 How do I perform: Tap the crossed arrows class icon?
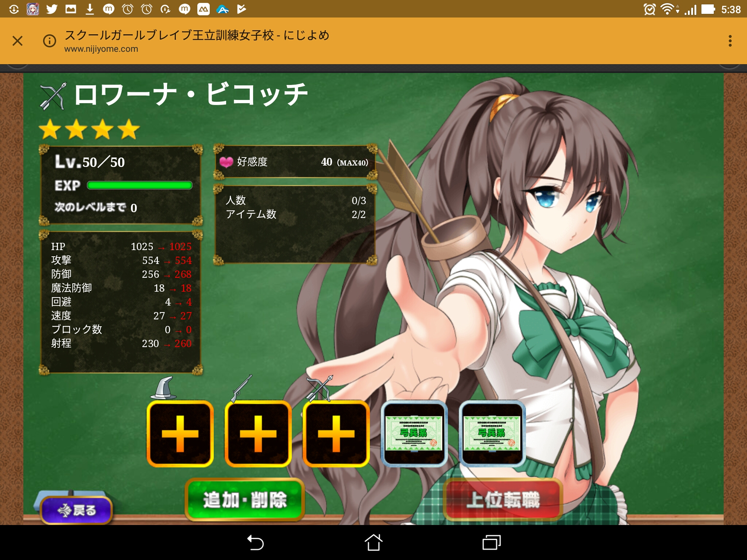pyautogui.click(x=53, y=96)
